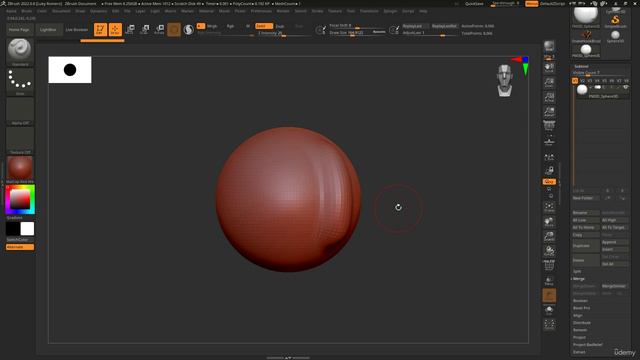Expand the Distribute section

(x=582, y=323)
